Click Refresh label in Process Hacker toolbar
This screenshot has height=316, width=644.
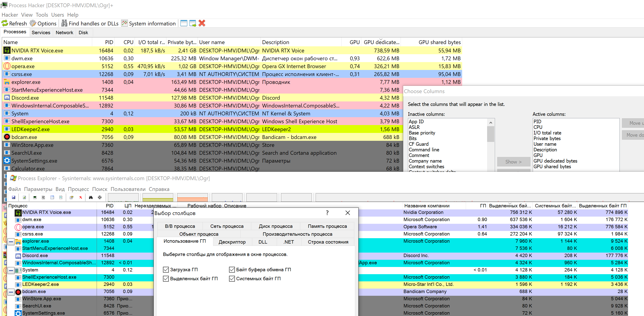click(18, 24)
